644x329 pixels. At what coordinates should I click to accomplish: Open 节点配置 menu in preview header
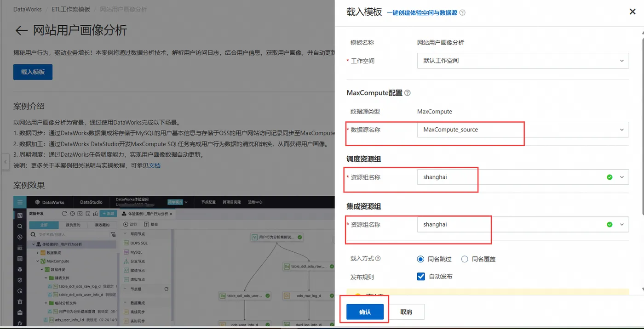(208, 202)
